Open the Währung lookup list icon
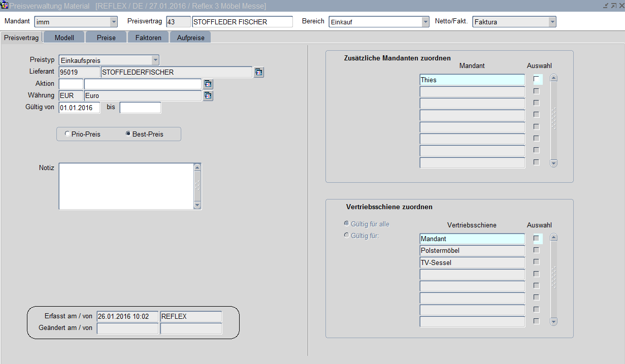The width and height of the screenshot is (625, 364). [208, 96]
